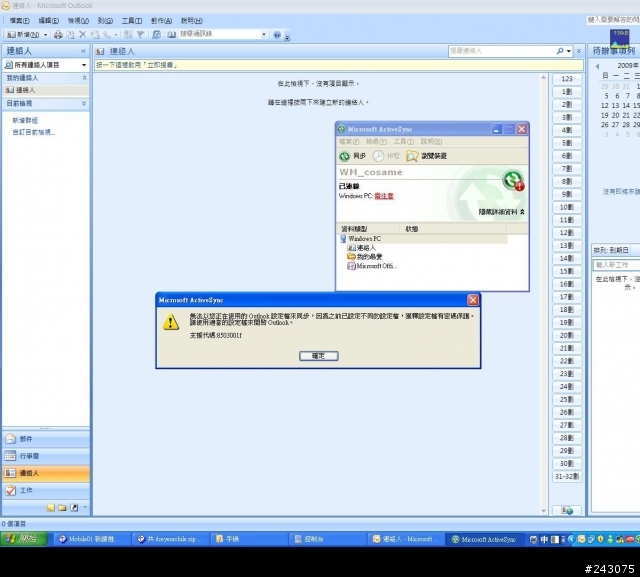Click the 10劃 index button
Viewport: 640px width, 577px height.
click(567, 207)
